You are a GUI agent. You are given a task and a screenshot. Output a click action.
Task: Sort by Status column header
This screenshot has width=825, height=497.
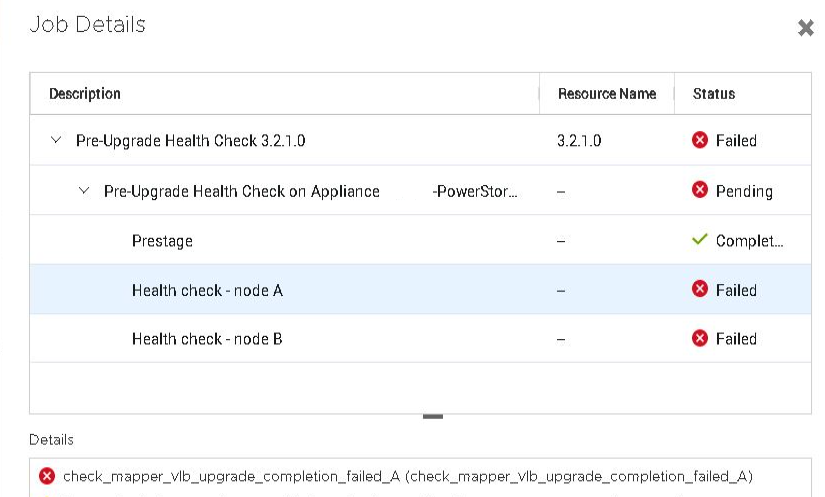tap(714, 94)
